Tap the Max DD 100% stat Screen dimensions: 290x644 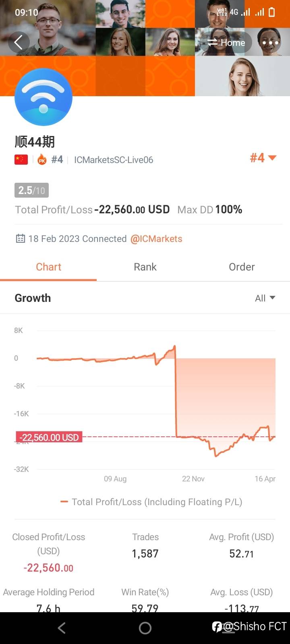coord(209,209)
